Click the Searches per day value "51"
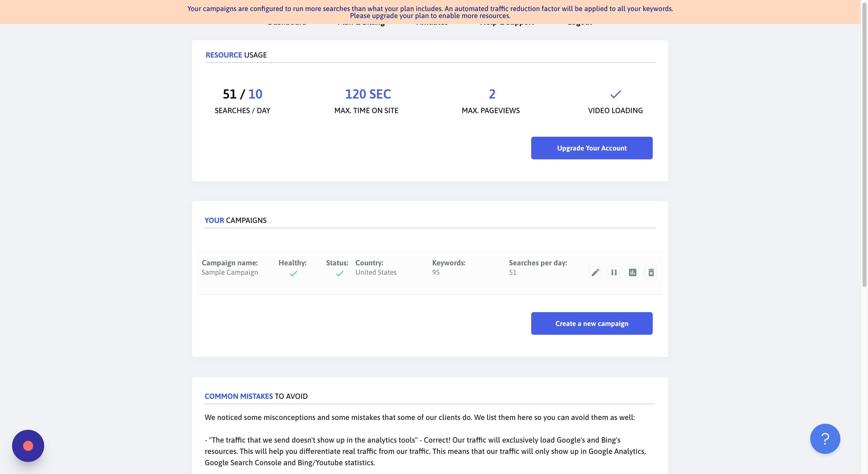The image size is (868, 474). click(513, 272)
